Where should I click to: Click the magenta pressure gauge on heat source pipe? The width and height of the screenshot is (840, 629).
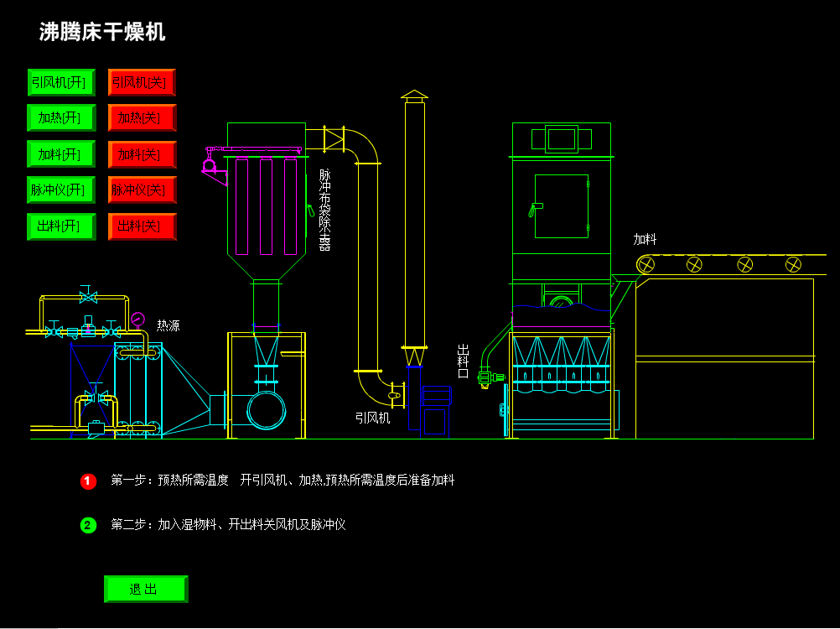pos(137,320)
